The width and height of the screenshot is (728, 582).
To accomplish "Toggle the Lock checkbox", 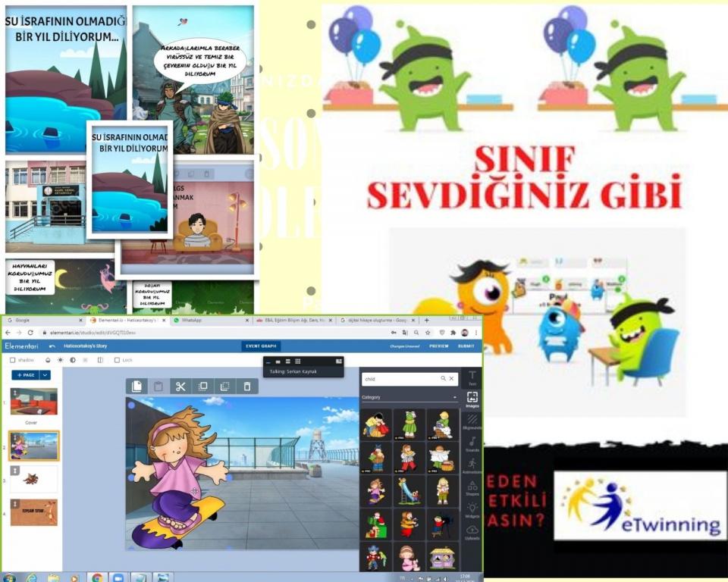I will pos(117,360).
